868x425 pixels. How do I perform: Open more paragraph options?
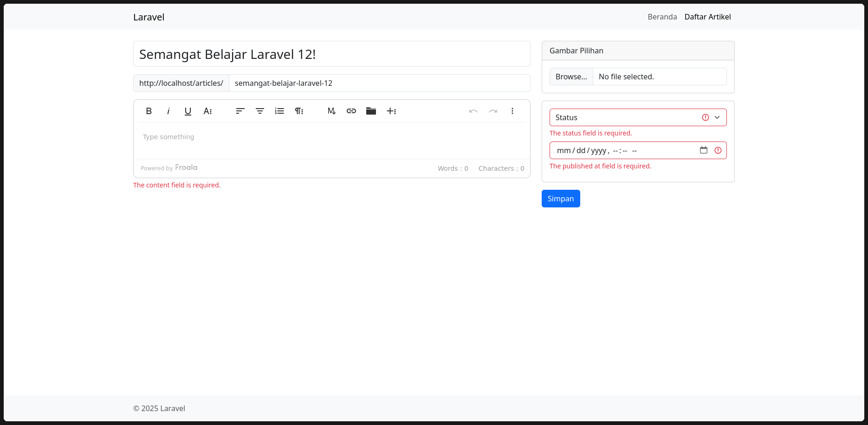pos(299,111)
